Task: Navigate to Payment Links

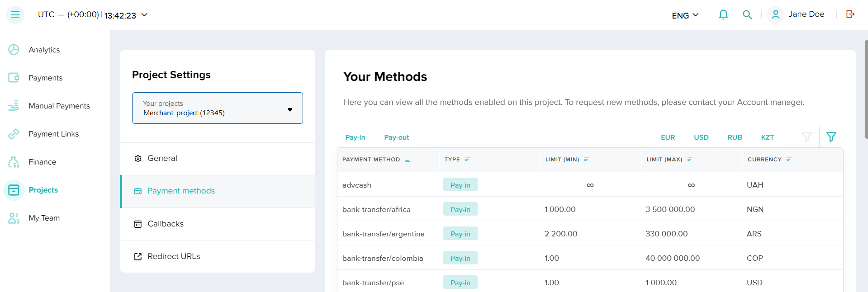Action: pyautogui.click(x=54, y=134)
